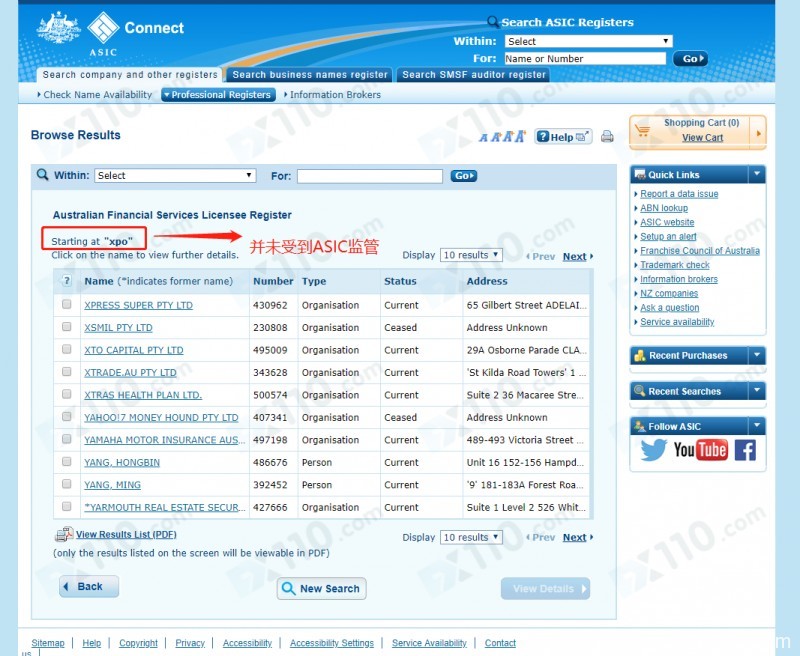Viewport: 800px width, 656px height.
Task: Open View Results List (PDF) link
Action: coord(126,534)
